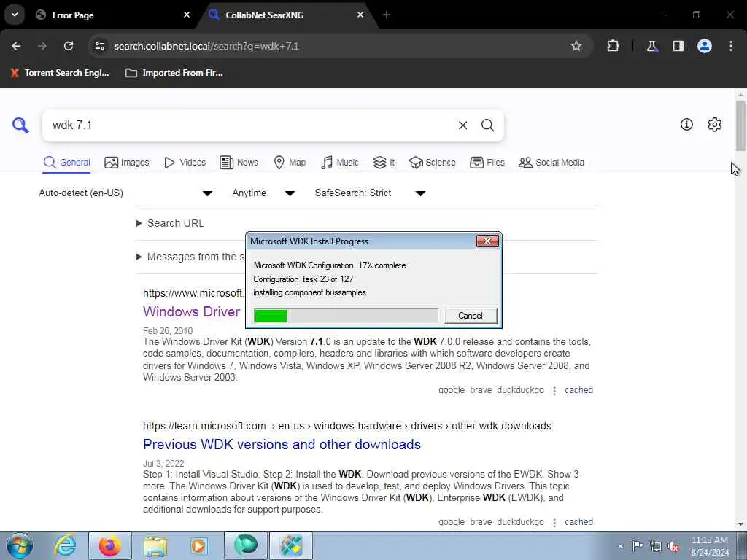This screenshot has height=560, width=747.
Task: Select the Images search category
Action: coord(127,163)
